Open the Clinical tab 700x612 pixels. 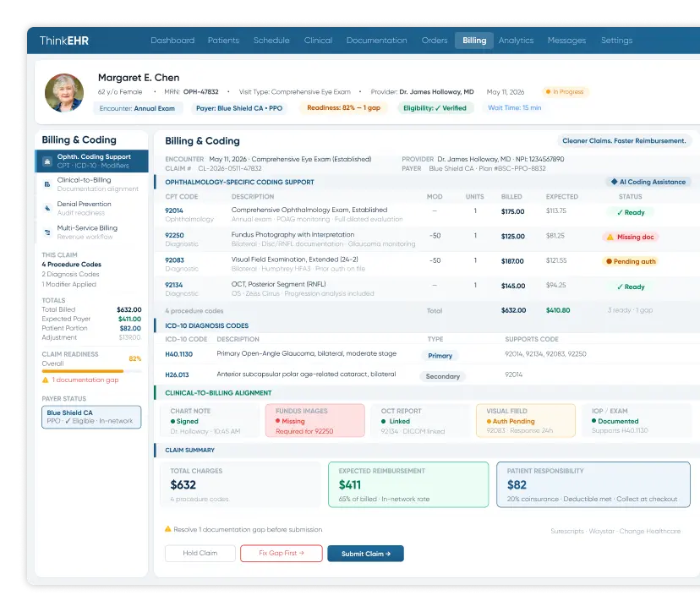(318, 41)
